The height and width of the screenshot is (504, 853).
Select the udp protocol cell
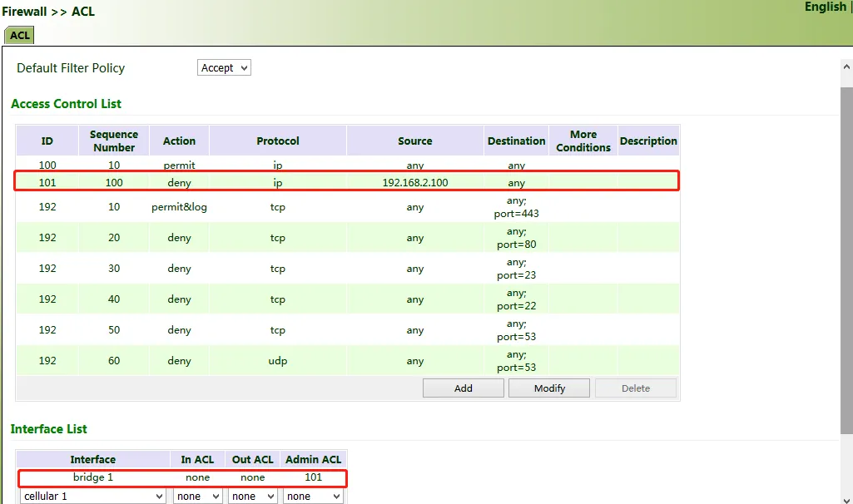click(x=277, y=361)
